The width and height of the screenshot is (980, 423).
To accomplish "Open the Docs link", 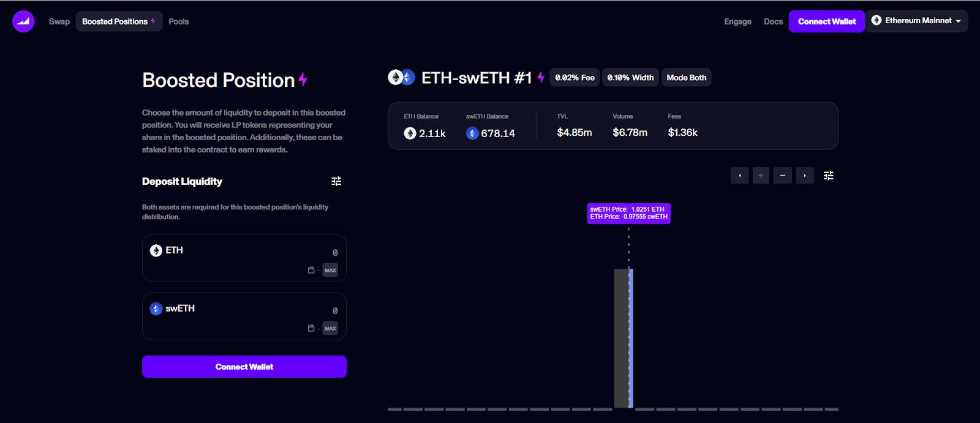I will pyautogui.click(x=772, y=21).
